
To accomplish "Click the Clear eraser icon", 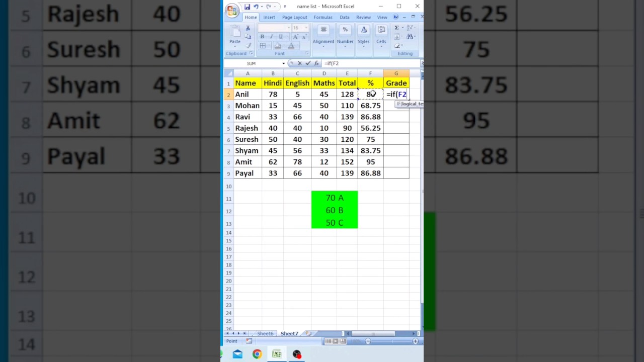I will click(x=396, y=45).
